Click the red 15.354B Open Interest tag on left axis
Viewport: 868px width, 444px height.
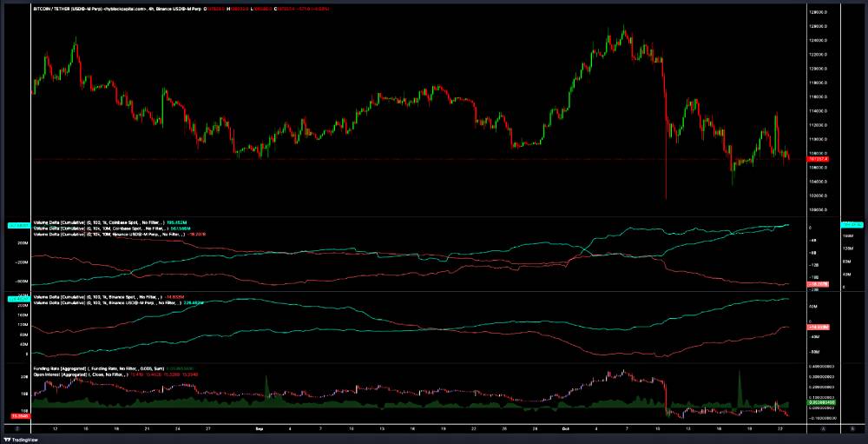(16, 416)
